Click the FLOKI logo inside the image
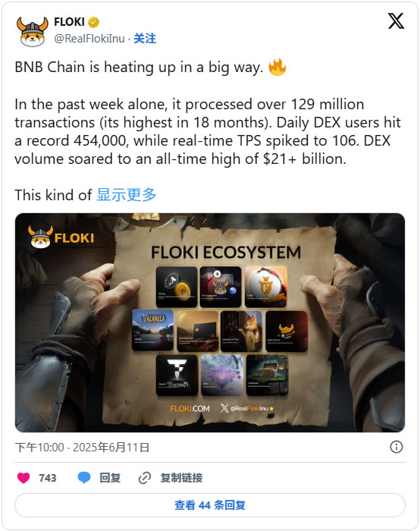Viewport: 420px width, 531px height. (61, 237)
